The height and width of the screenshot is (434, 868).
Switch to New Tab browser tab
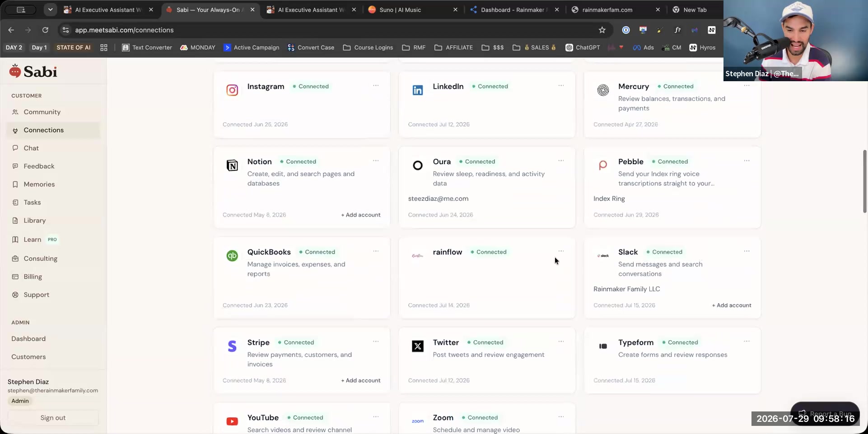pos(695,9)
